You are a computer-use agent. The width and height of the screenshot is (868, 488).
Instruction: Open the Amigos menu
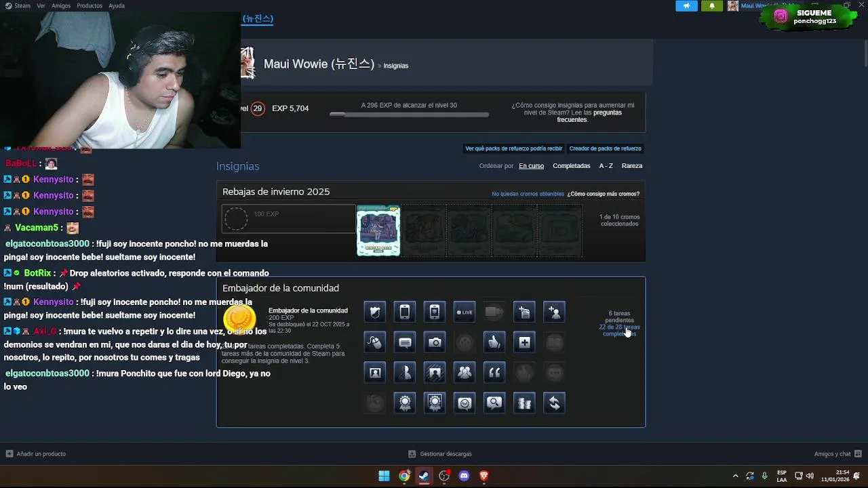[x=61, y=5]
